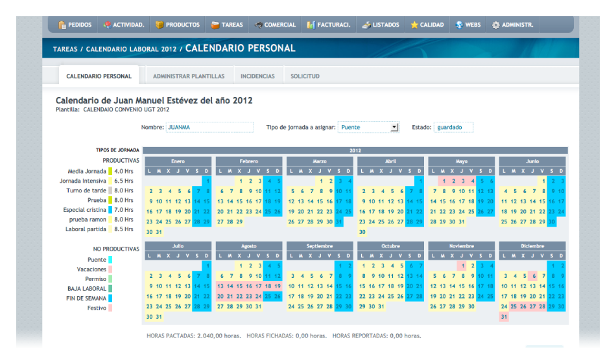Click the Septiembre month header

coord(320,246)
